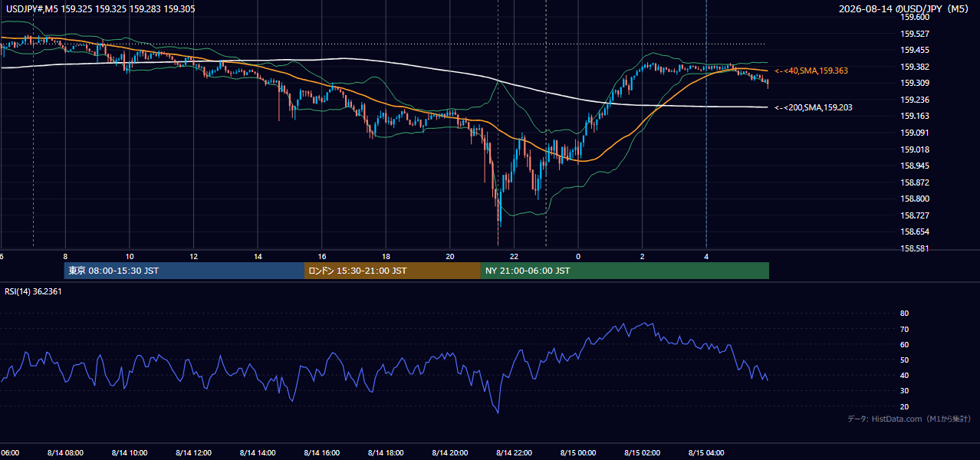Click the <-<200,SMA,159.203 white label
The width and height of the screenshot is (980, 460).
[813, 108]
